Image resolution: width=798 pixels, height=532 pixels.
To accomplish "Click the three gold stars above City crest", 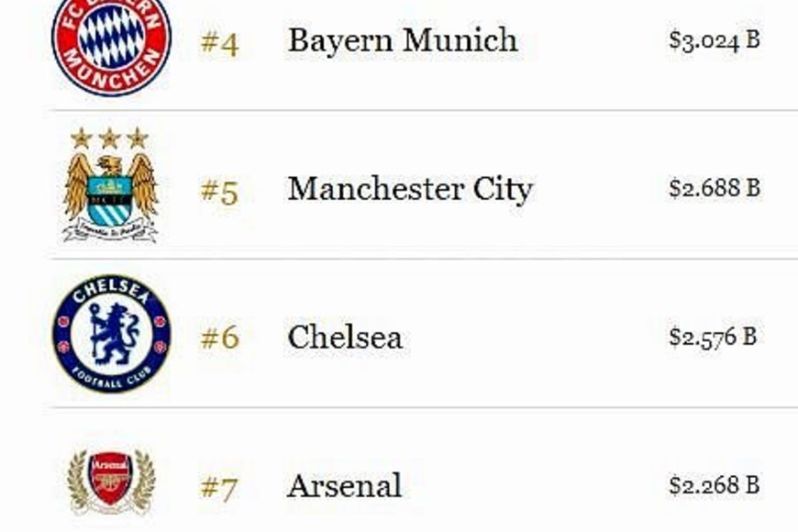I will (109, 139).
